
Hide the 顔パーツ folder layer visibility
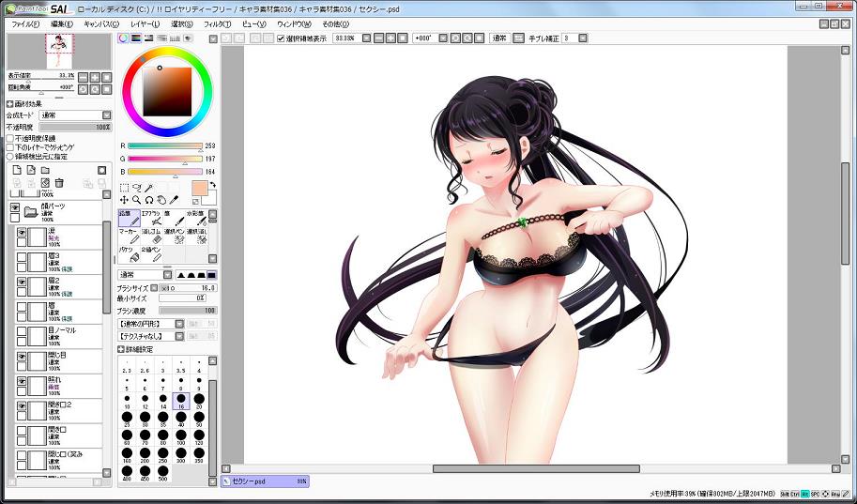pyautogui.click(x=14, y=208)
